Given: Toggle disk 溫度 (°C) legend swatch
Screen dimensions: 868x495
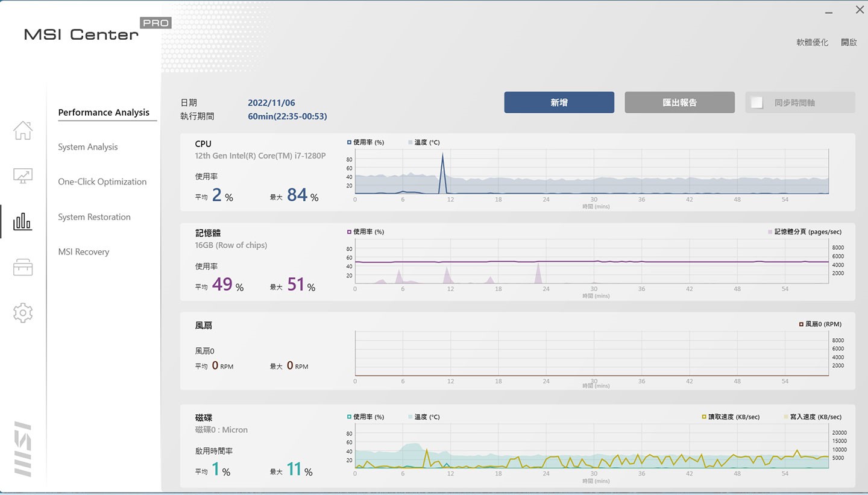Looking at the screenshot, I should [x=410, y=417].
